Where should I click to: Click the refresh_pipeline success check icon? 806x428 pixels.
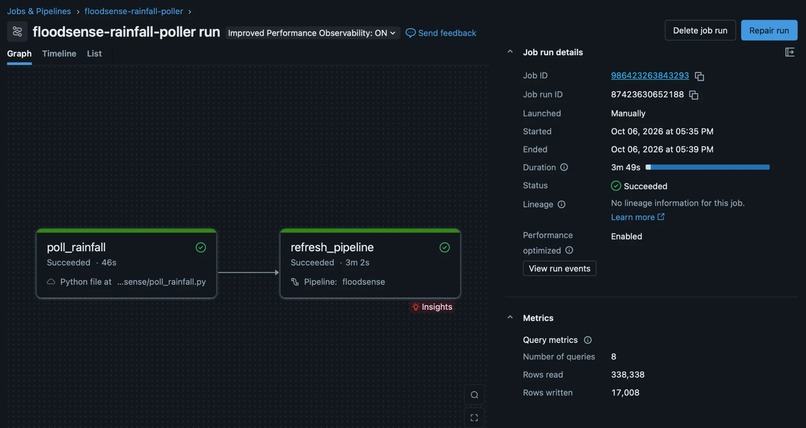(445, 248)
